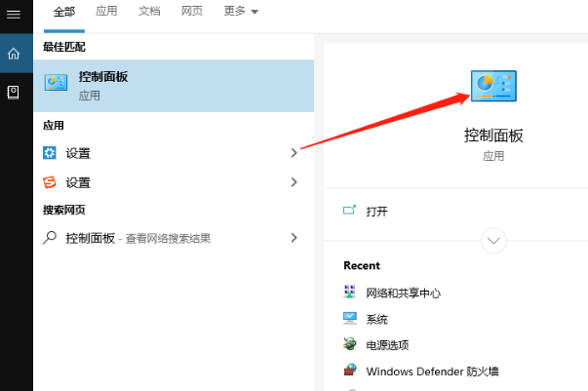
Task: Open recent item 网络和共享中心
Action: click(403, 293)
